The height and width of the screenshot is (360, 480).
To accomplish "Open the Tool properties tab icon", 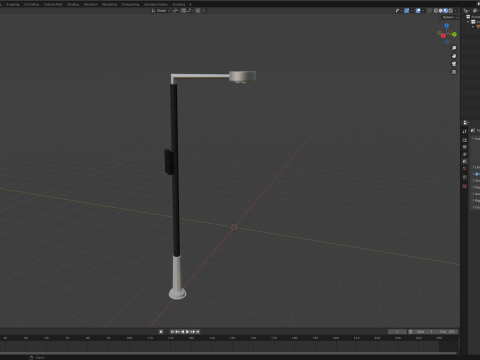I will (x=465, y=131).
